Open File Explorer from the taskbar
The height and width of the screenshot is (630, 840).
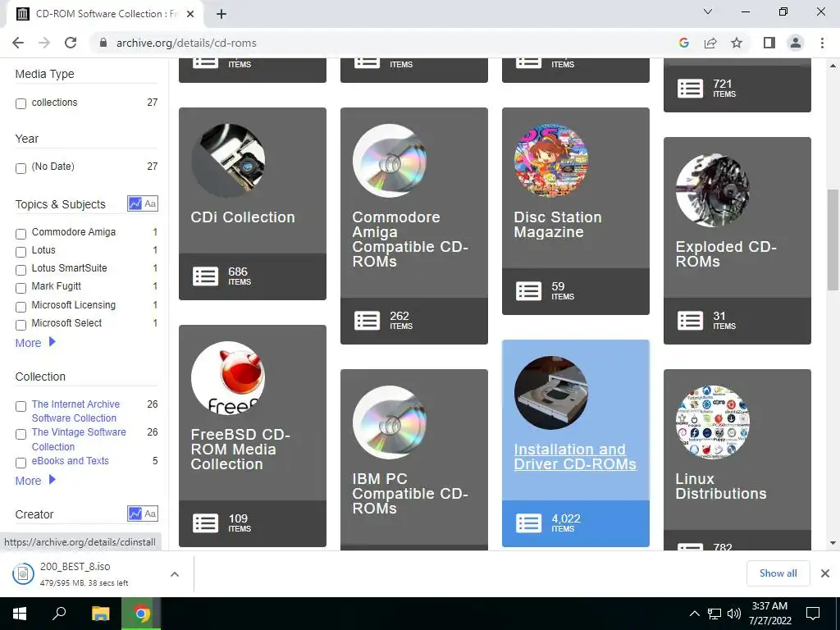100,614
